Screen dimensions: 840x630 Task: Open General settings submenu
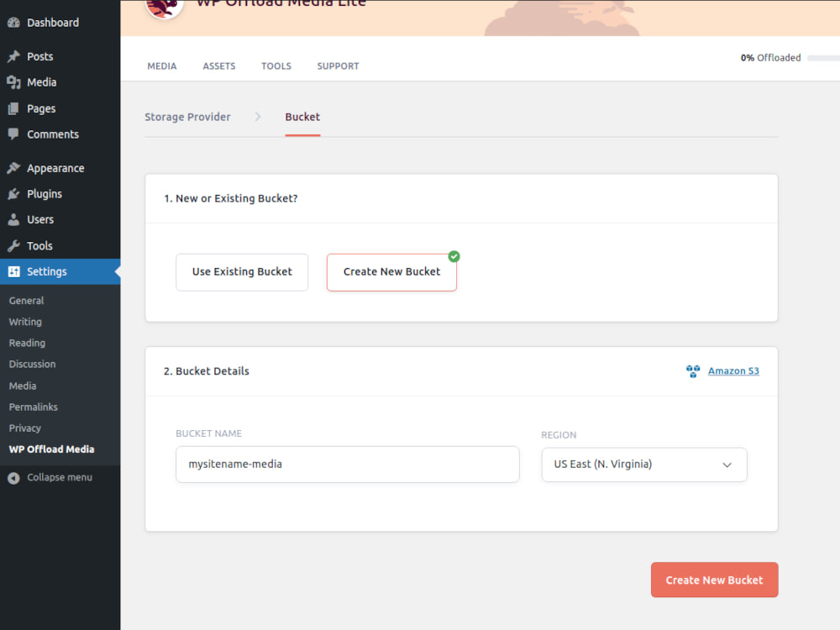tap(26, 301)
